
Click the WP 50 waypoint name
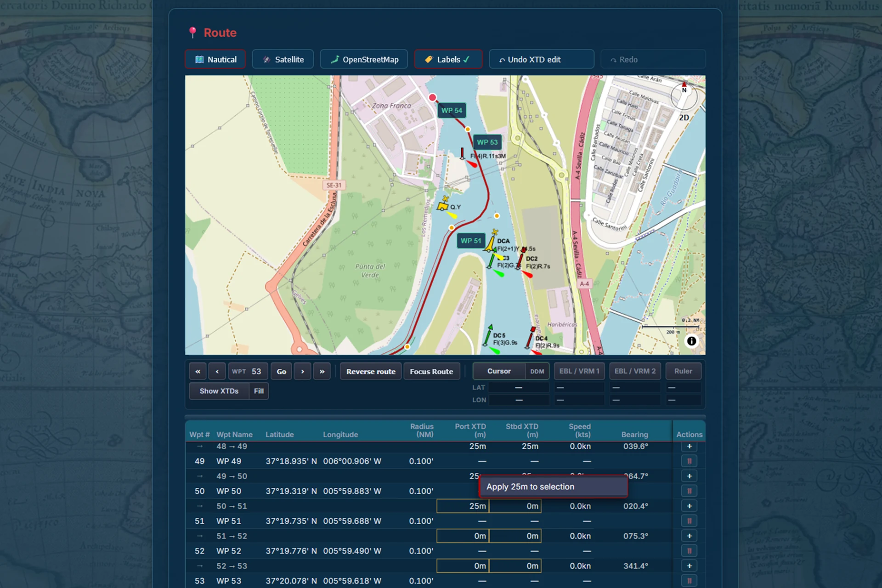(x=229, y=491)
